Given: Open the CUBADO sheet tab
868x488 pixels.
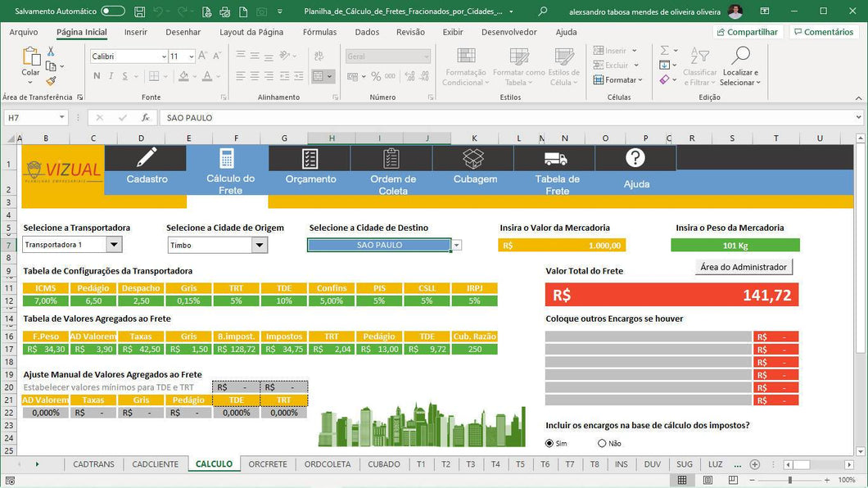Looking at the screenshot, I should (383, 464).
